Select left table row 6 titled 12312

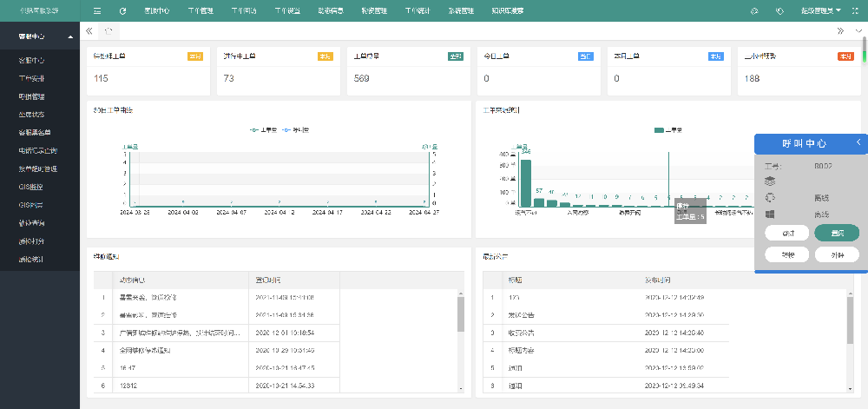click(x=216, y=386)
